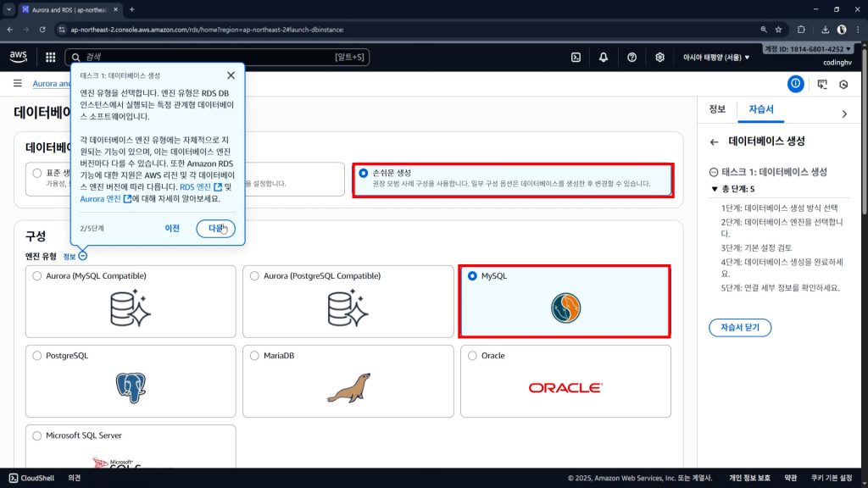Toggle the side navigation hamburger menu
Viewport: 868px width, 488px height.
click(x=18, y=83)
